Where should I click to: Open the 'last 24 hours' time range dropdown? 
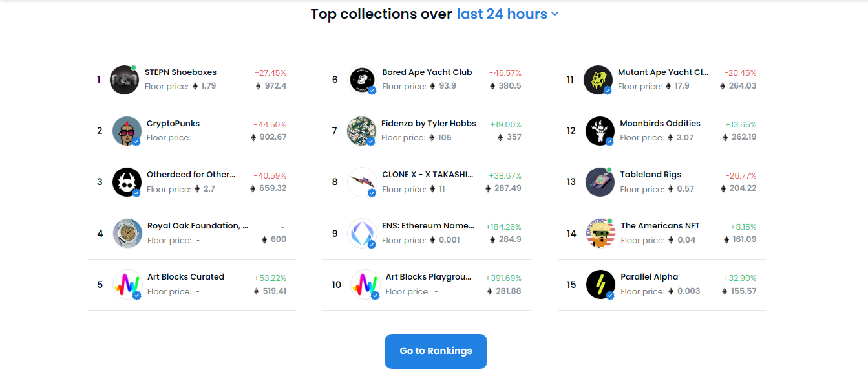(507, 14)
